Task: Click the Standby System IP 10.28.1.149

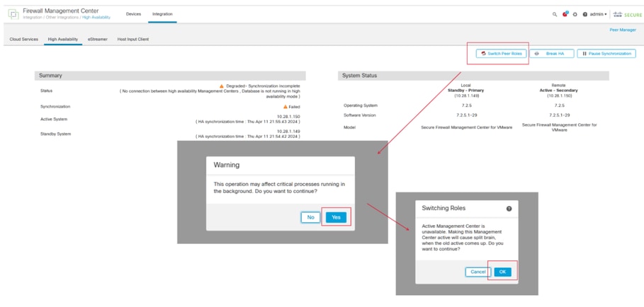Action: click(x=288, y=132)
